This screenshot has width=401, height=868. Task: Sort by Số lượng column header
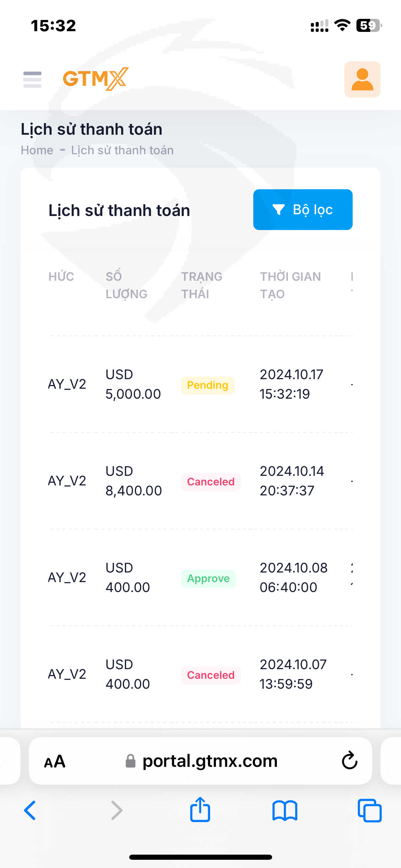click(126, 285)
